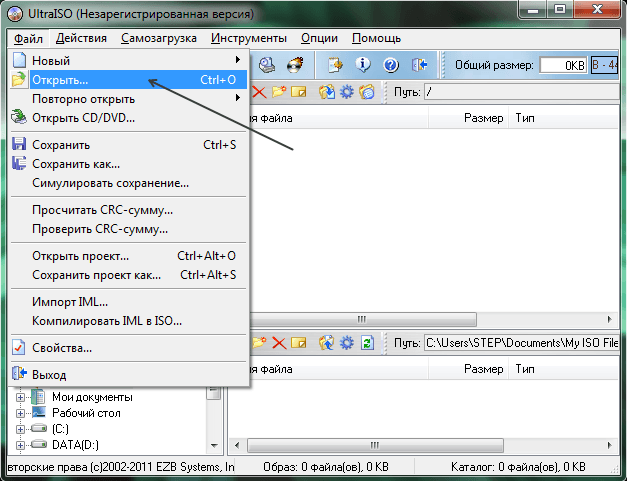Click the Rename icon in the upper image toolbar
Viewport: 627px width, 481px height.
298,92
